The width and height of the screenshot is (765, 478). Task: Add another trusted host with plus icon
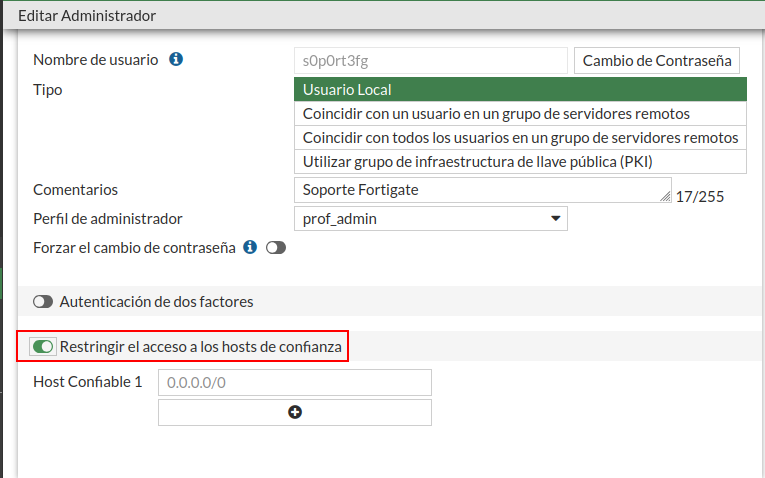[x=295, y=412]
